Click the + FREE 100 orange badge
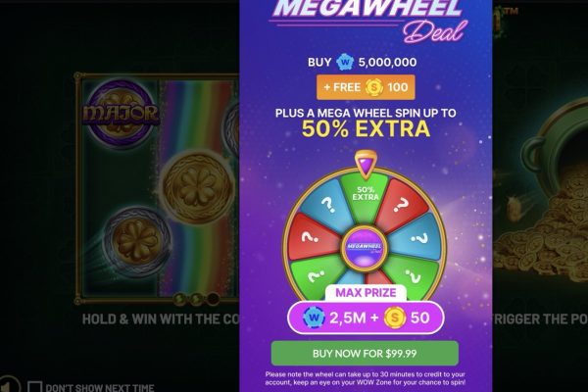Image resolution: width=588 pixels, height=392 pixels. pyautogui.click(x=366, y=87)
